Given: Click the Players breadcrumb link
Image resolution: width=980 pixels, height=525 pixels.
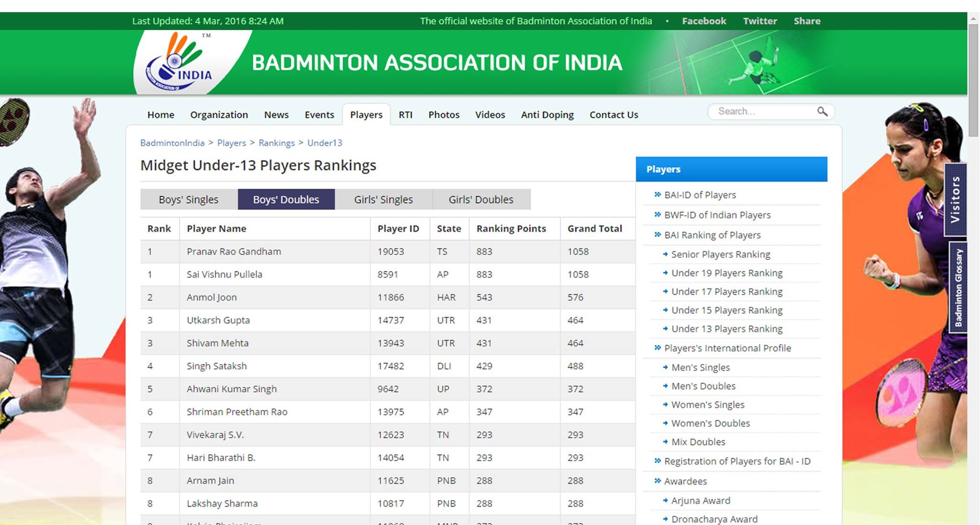Looking at the screenshot, I should coord(232,143).
